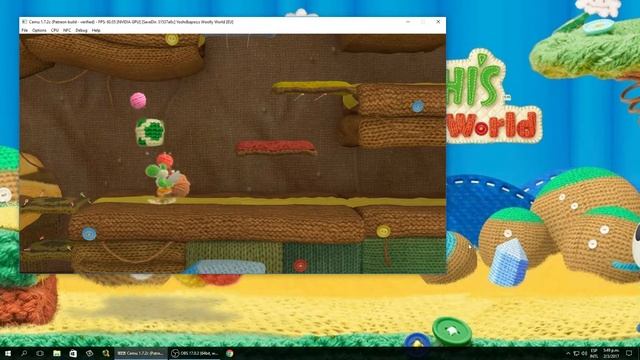Open File Explorer from the taskbar
This screenshot has width=640, height=360.
click(x=57, y=353)
